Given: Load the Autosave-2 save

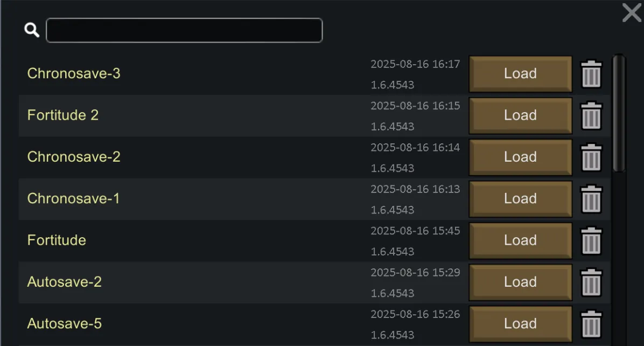Looking at the screenshot, I should point(520,282).
